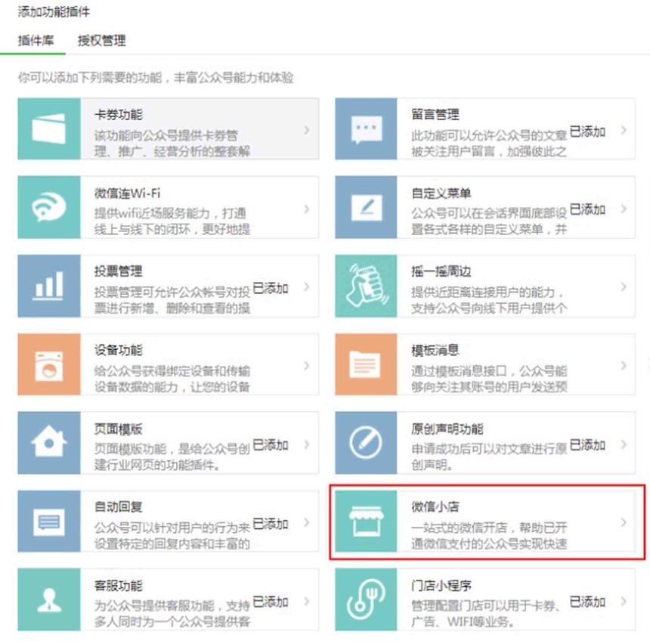Expand the 摇一摇周边 arrow chevron

(624, 286)
